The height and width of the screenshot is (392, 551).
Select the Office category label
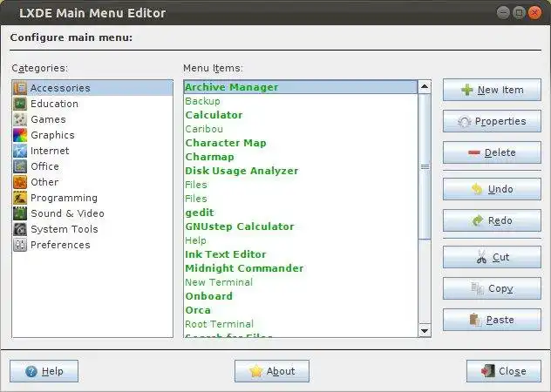click(x=45, y=166)
